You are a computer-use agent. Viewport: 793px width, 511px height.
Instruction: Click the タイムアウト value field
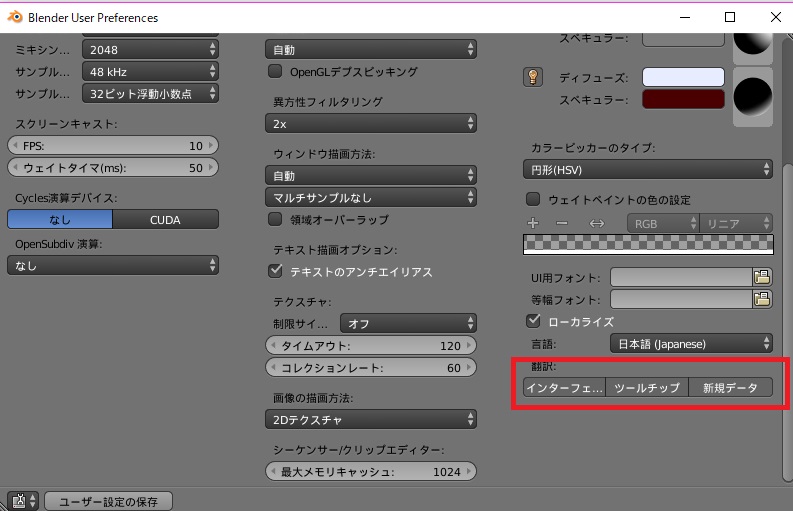pyautogui.click(x=371, y=346)
